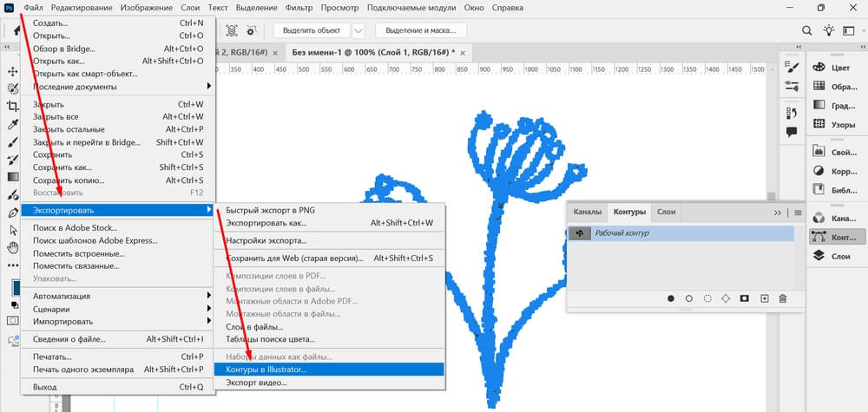Switch to the Слои tab
This screenshot has width=868, height=412.
[666, 212]
